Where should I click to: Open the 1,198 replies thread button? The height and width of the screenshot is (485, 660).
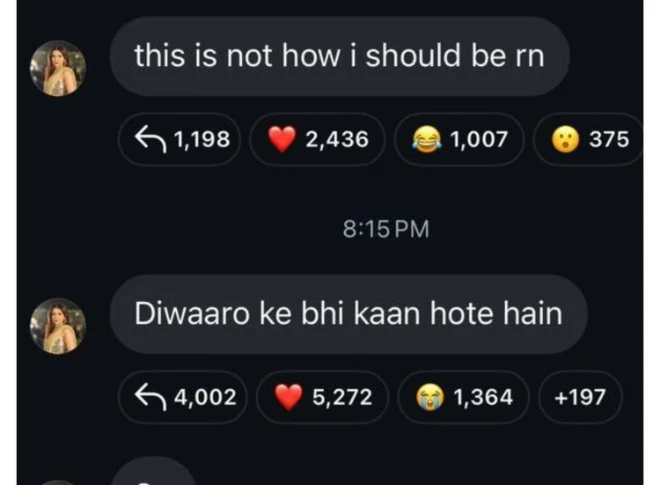tap(180, 139)
